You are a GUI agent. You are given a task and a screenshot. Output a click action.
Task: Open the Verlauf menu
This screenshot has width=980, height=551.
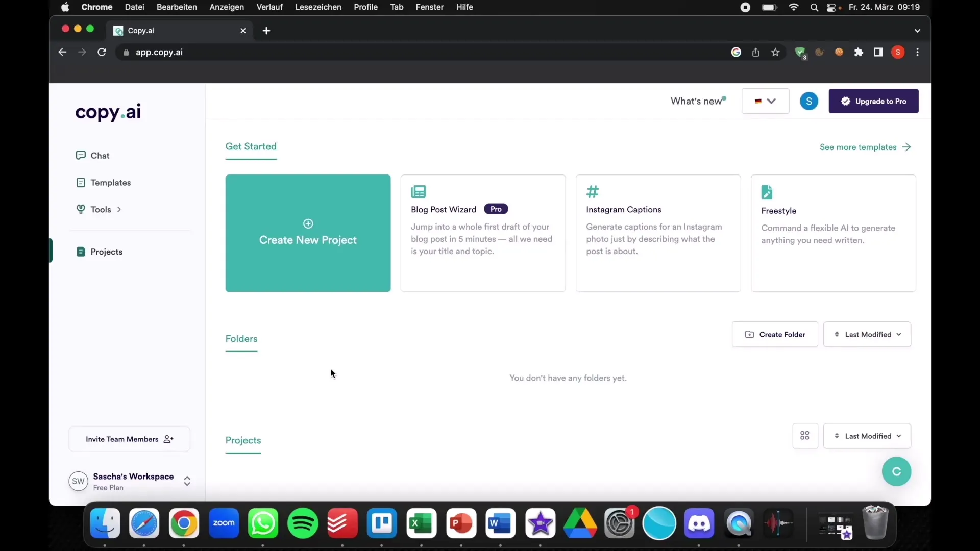point(269,7)
